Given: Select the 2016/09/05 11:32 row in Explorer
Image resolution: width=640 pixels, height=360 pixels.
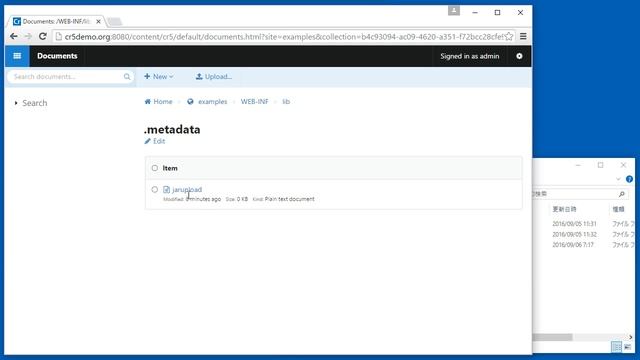Looking at the screenshot, I should point(584,234).
